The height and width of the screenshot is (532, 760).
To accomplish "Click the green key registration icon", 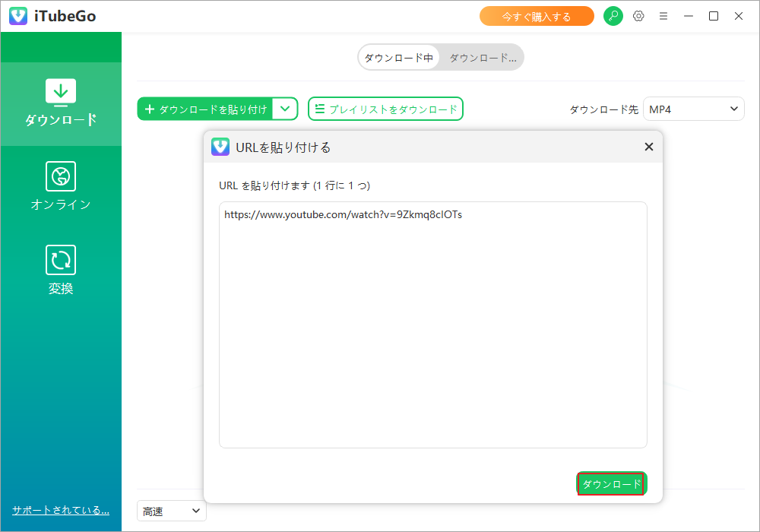I will (x=613, y=16).
